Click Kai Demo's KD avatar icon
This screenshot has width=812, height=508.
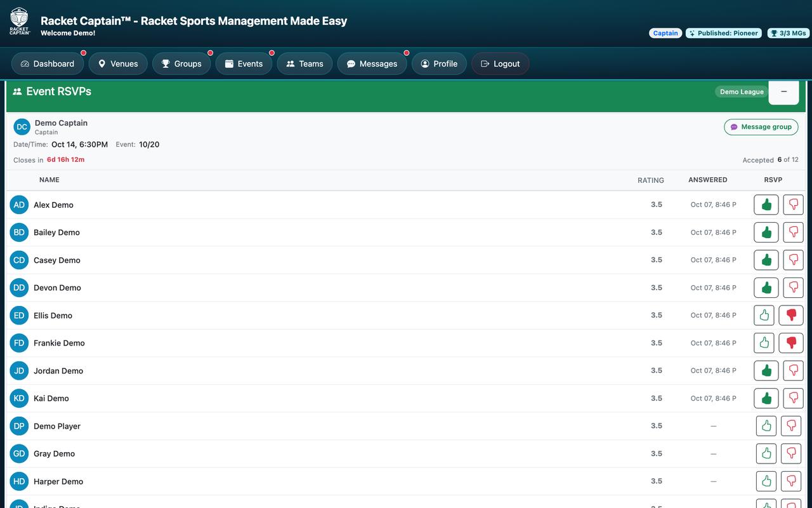click(20, 399)
